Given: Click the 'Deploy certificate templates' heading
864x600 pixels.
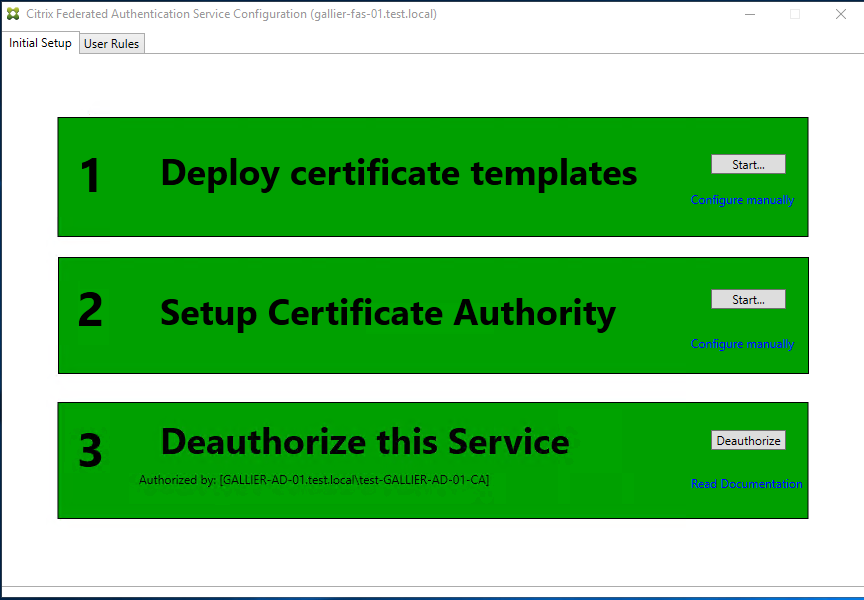Looking at the screenshot, I should pos(399,173).
